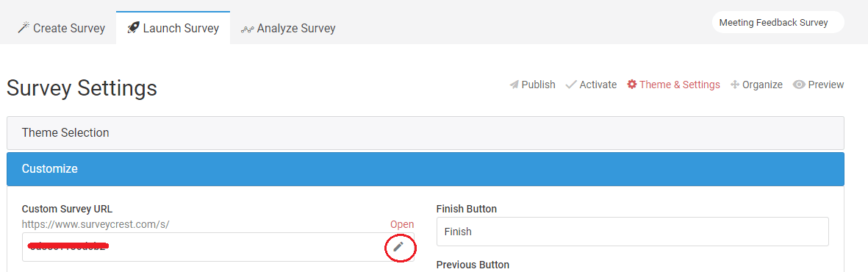Click the Organize move arrows icon
This screenshot has width=868, height=272.
click(x=735, y=85)
